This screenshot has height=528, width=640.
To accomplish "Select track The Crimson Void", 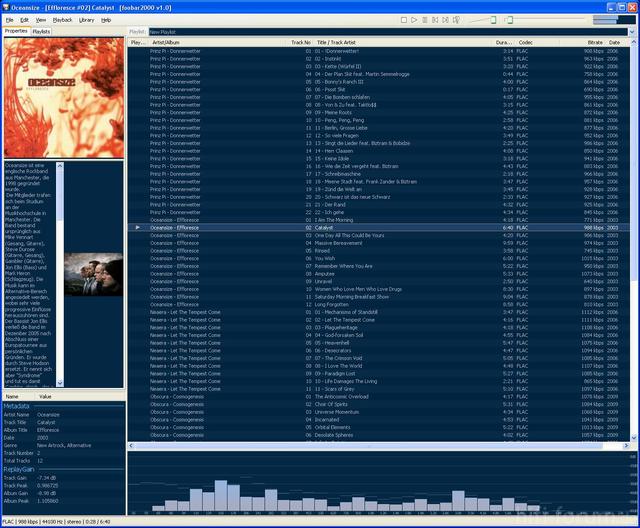I will (x=379, y=358).
